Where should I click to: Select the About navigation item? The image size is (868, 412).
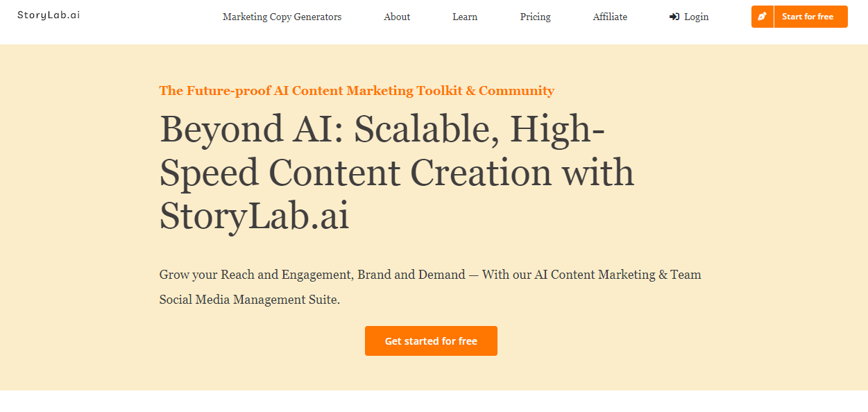pos(396,17)
